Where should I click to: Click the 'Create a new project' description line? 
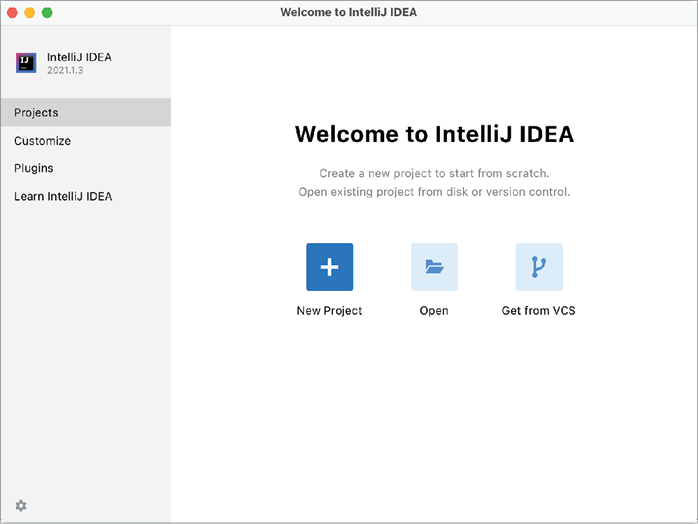click(434, 173)
